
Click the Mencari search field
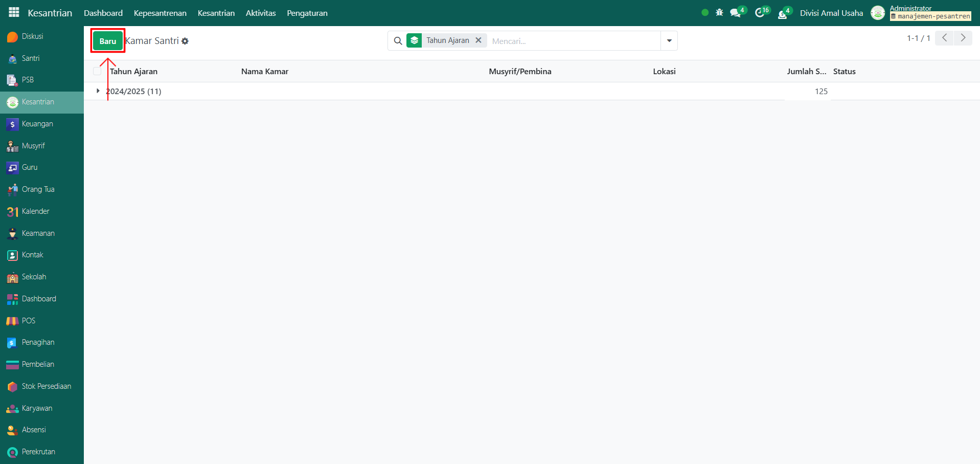pyautogui.click(x=573, y=41)
